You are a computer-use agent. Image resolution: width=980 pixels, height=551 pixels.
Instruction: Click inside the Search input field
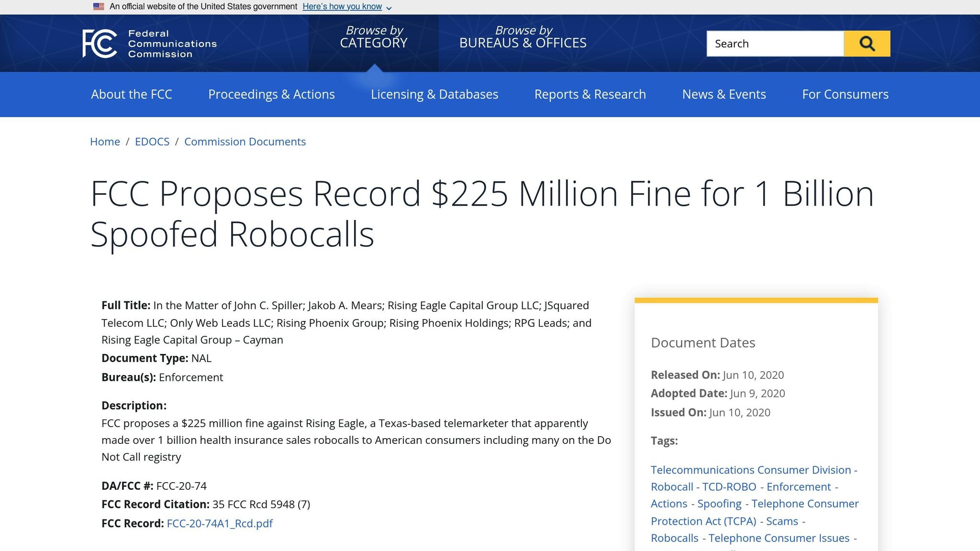[775, 44]
